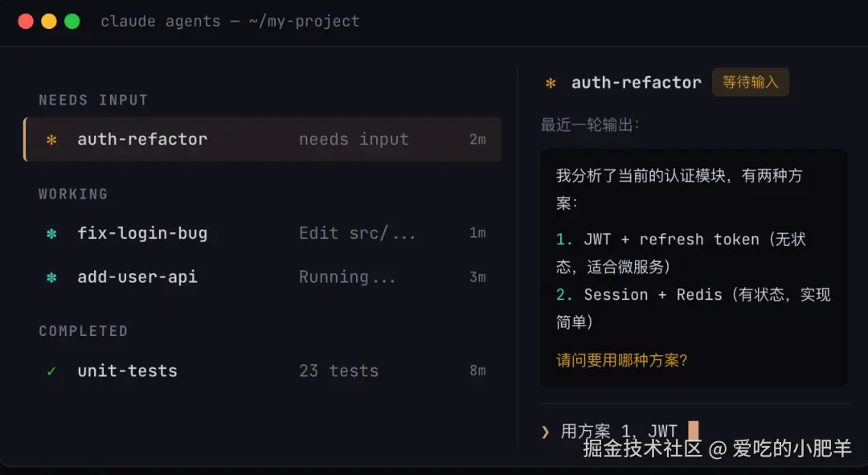868x475 pixels.
Task: Collapse the WORKING section header
Action: (73, 195)
